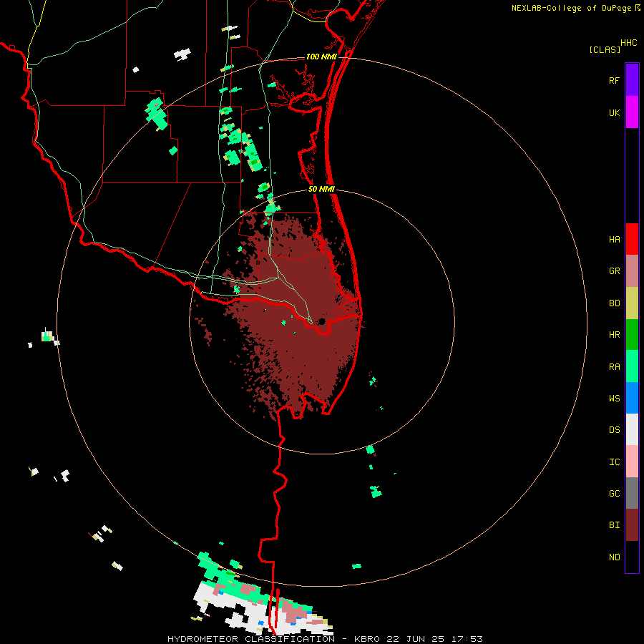Click the ND black legend swatch
644x644 pixels.
tap(632, 557)
